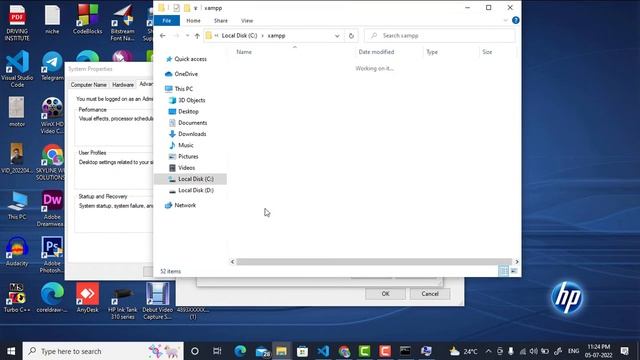Sort by the Name column header
Screen dimensions: 640x360
point(244,52)
